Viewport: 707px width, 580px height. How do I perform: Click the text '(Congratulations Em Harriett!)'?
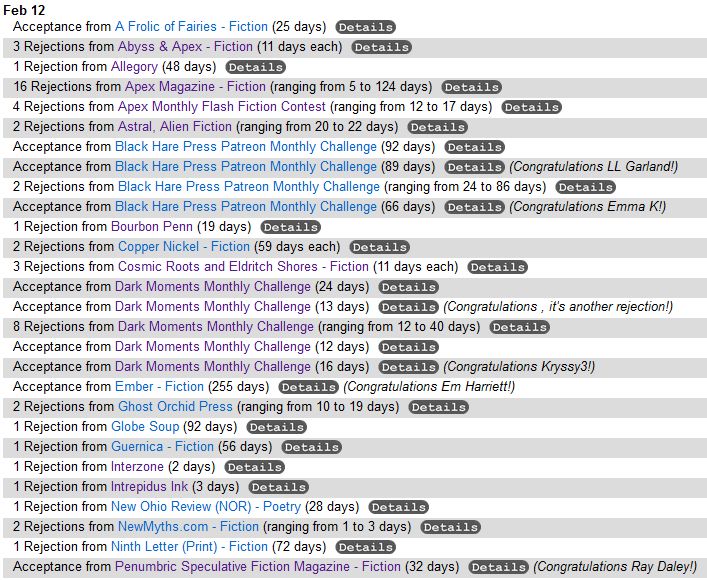click(429, 387)
